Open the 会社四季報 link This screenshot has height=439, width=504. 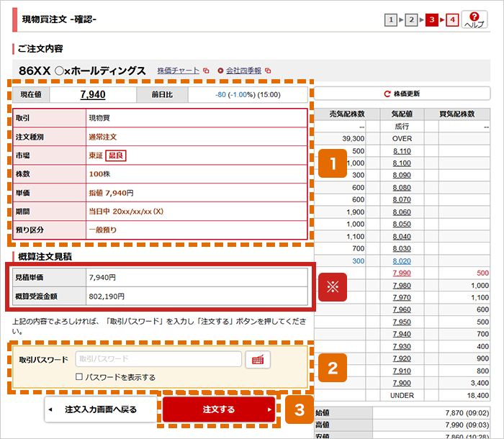click(243, 71)
